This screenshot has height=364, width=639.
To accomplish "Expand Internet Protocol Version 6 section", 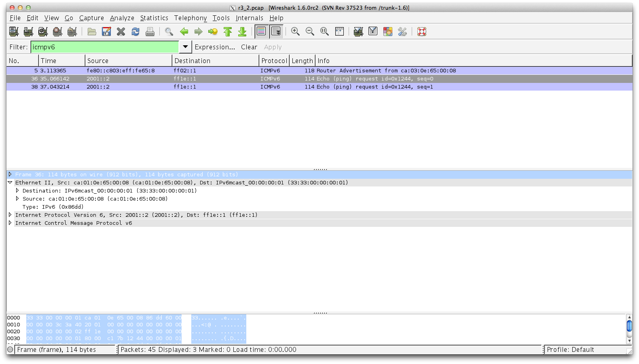I will tap(10, 215).
